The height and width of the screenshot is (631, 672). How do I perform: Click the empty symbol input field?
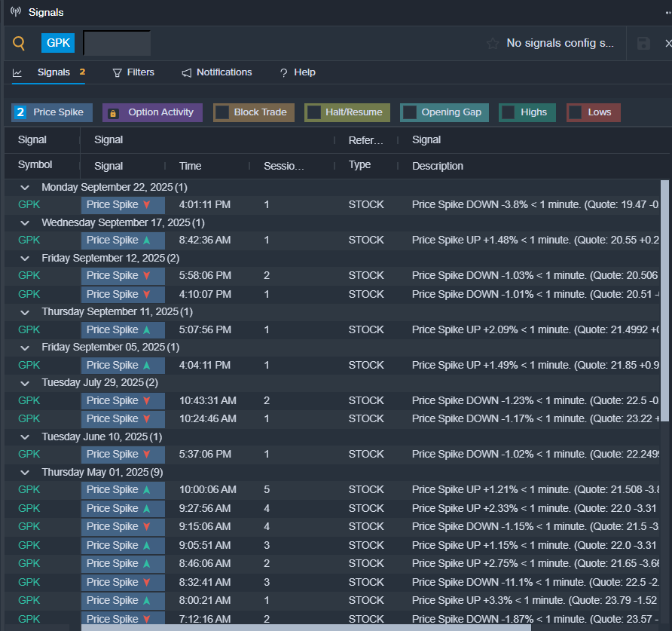[117, 43]
